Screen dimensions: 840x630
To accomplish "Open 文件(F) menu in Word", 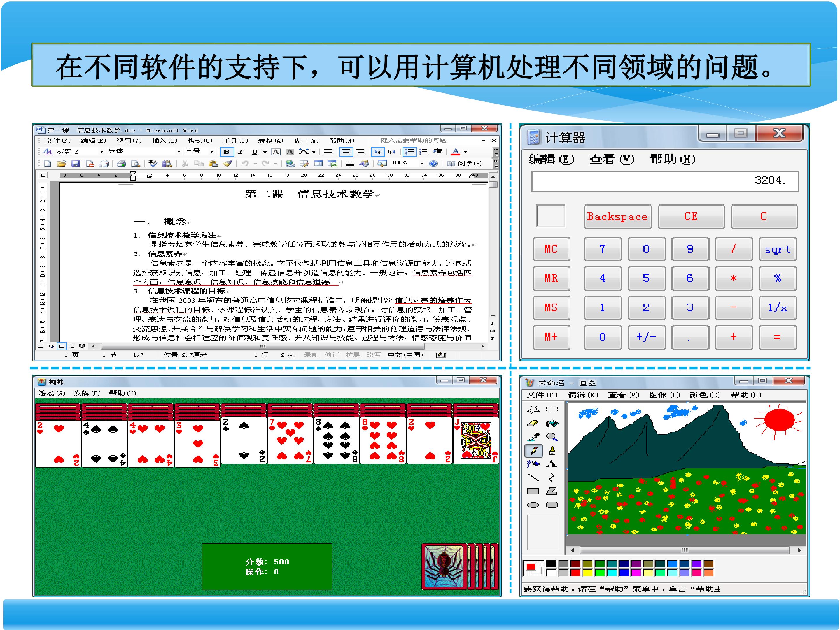I will 58,141.
